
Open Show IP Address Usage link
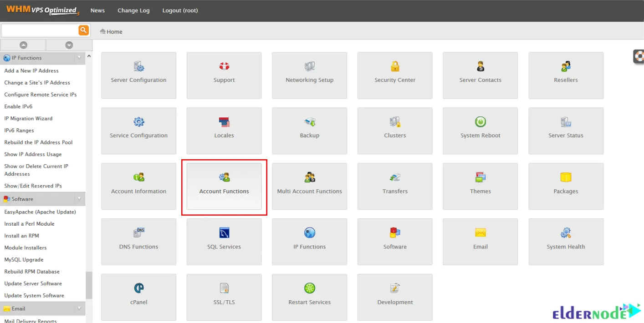tap(33, 154)
